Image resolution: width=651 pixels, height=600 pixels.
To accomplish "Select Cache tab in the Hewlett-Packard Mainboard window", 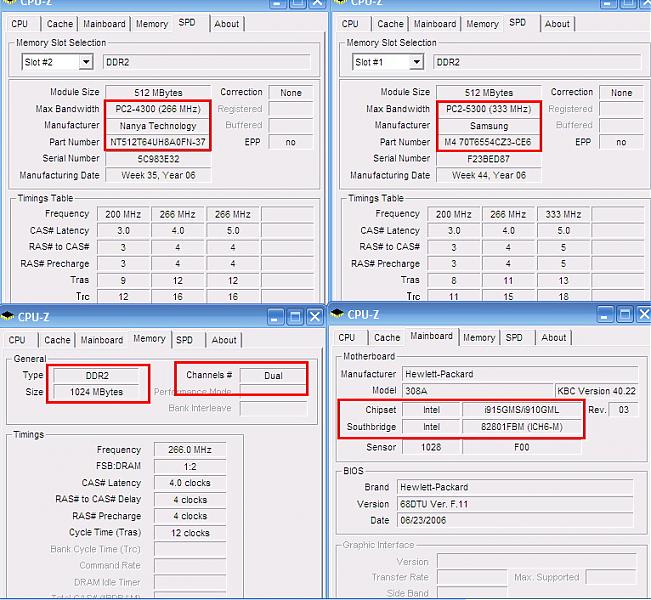I will click(x=387, y=338).
